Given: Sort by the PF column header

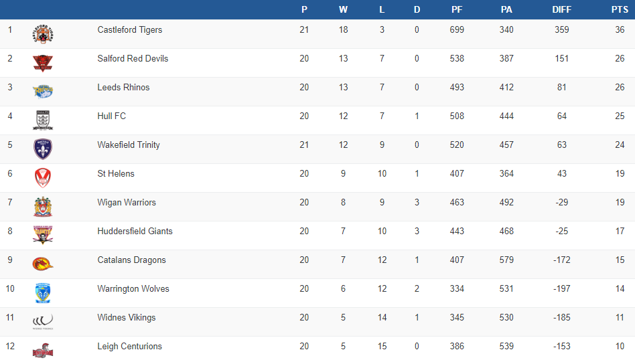Looking at the screenshot, I should (x=457, y=9).
